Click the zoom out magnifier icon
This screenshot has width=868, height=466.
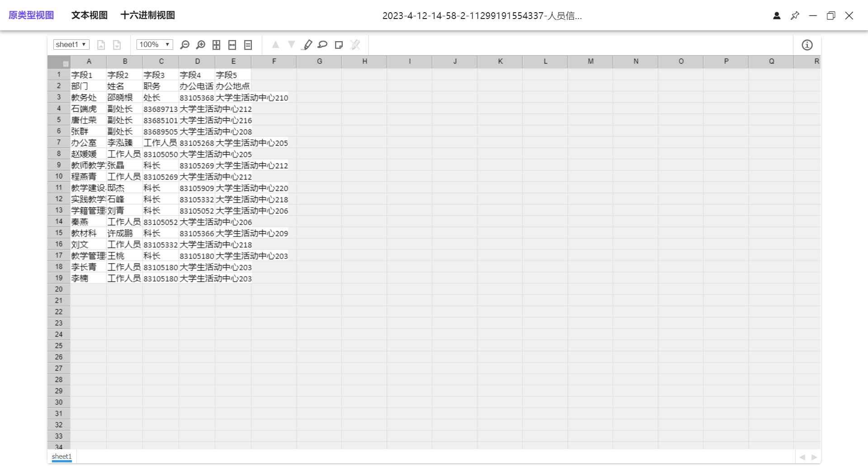tap(184, 45)
